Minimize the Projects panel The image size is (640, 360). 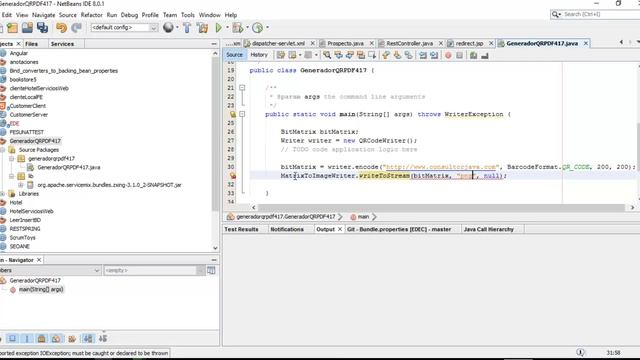pyautogui.click(x=214, y=44)
